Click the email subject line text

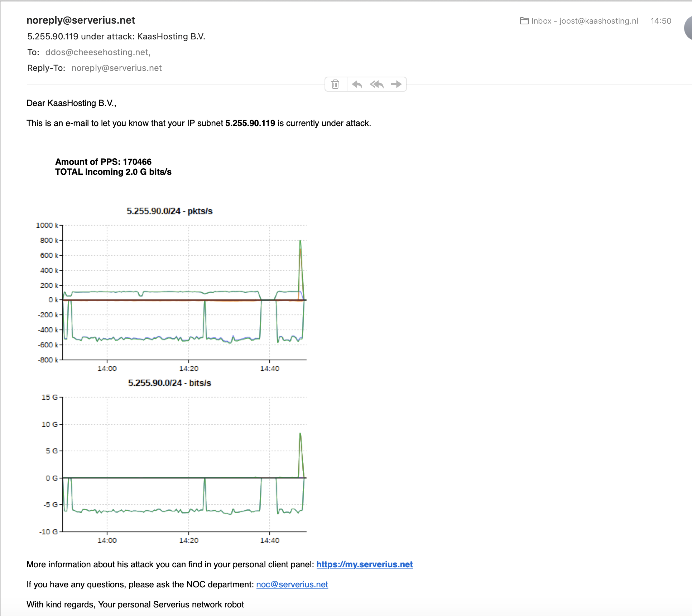(x=116, y=37)
